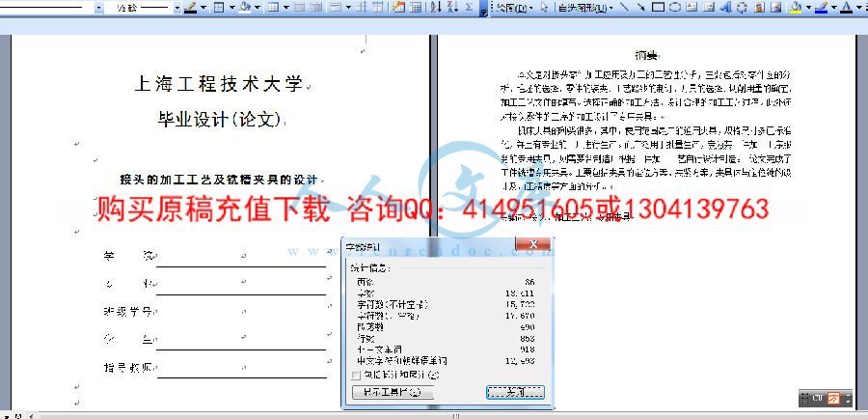Click the 摘要 heading on right page
This screenshot has width=868, height=419.
pyautogui.click(x=646, y=55)
